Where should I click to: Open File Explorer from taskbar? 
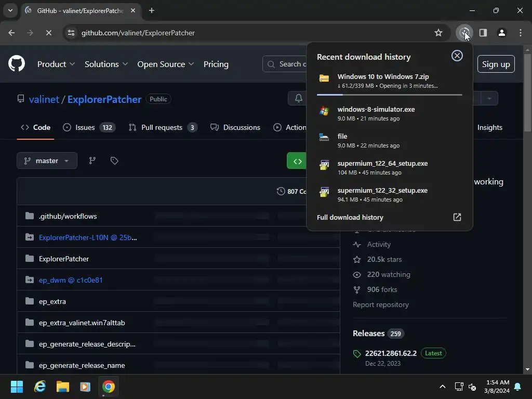click(63, 387)
